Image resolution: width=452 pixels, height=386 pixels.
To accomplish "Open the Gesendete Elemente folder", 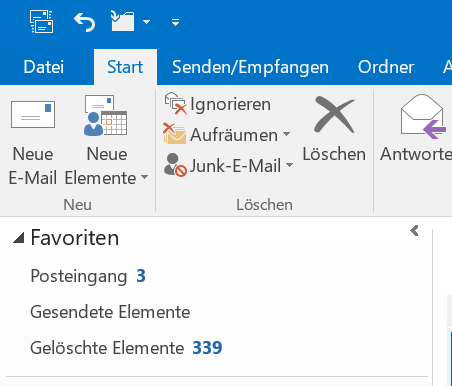I will coord(110,312).
